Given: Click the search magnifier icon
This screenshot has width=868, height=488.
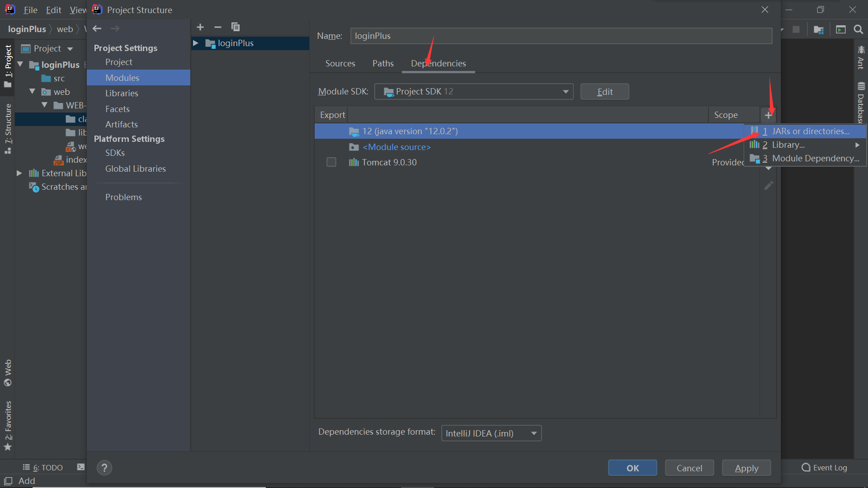Looking at the screenshot, I should tap(858, 29).
